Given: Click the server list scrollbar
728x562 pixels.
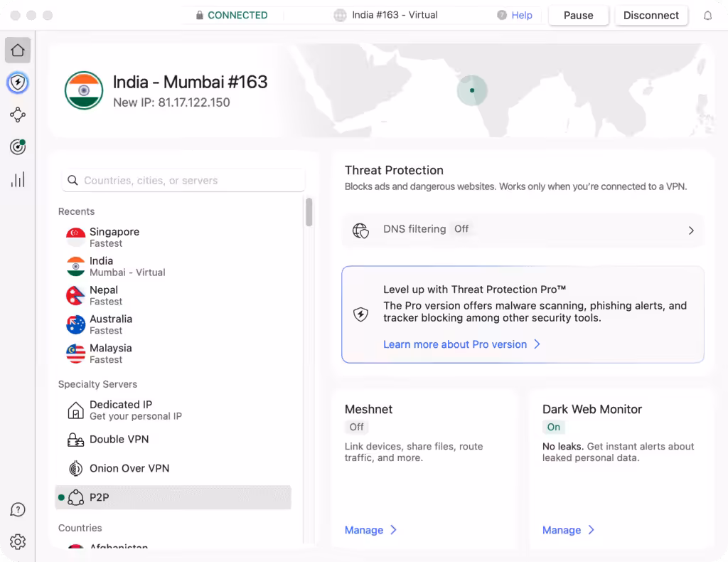Looking at the screenshot, I should tap(309, 213).
